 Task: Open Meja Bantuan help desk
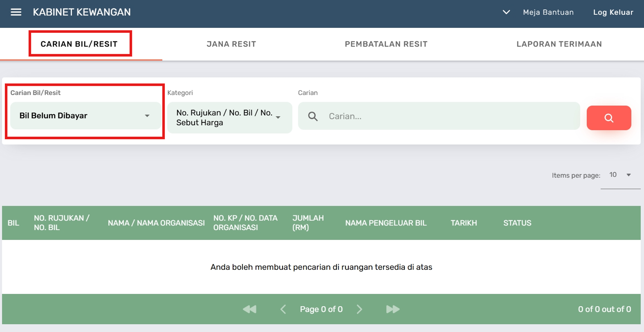(x=548, y=12)
